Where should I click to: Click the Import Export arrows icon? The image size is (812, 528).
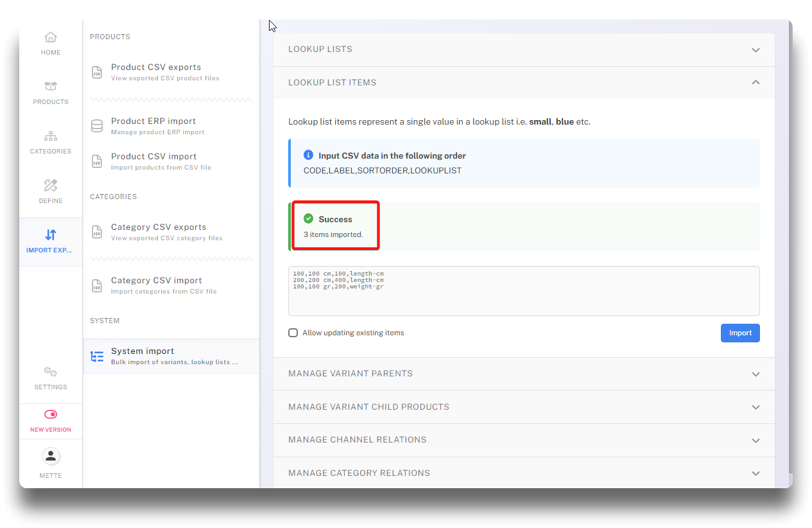pos(51,235)
